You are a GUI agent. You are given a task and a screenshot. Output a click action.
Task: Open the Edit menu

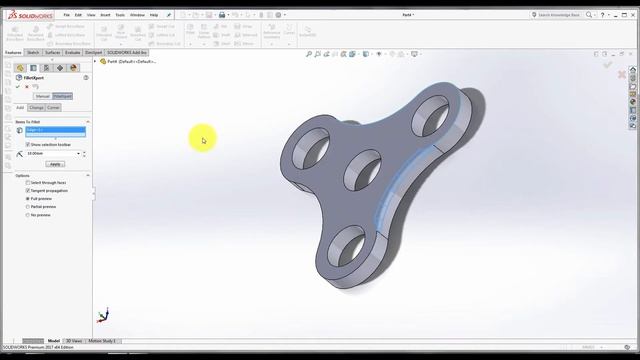tap(78, 15)
